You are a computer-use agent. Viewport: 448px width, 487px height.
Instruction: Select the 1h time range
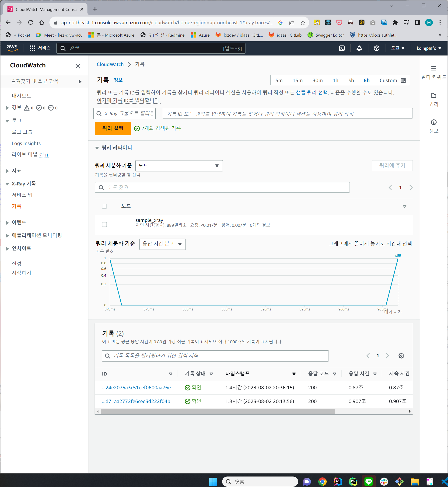point(335,80)
